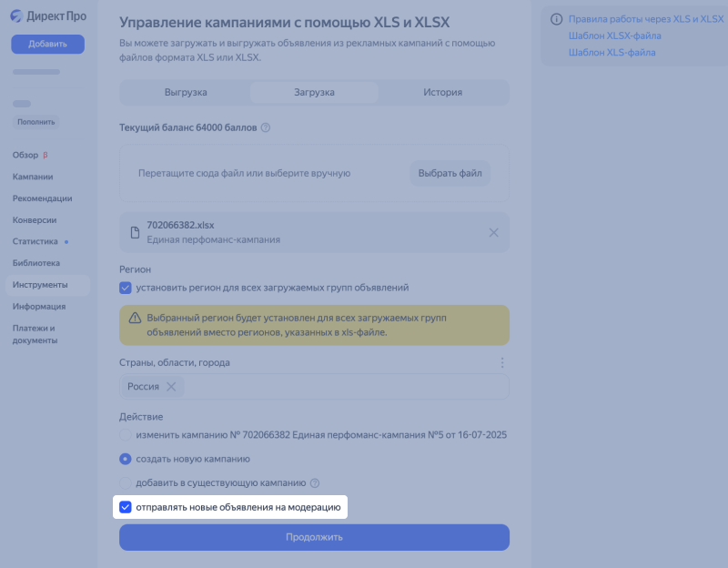Click the Страны, области, города input field

point(346,387)
